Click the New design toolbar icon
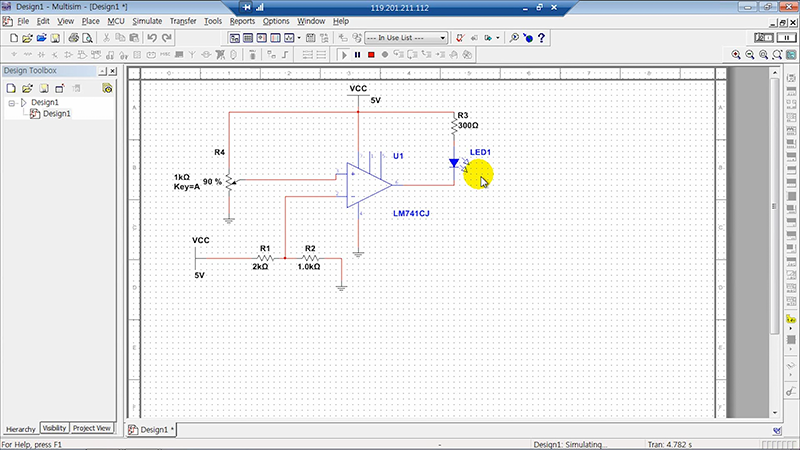 13,38
